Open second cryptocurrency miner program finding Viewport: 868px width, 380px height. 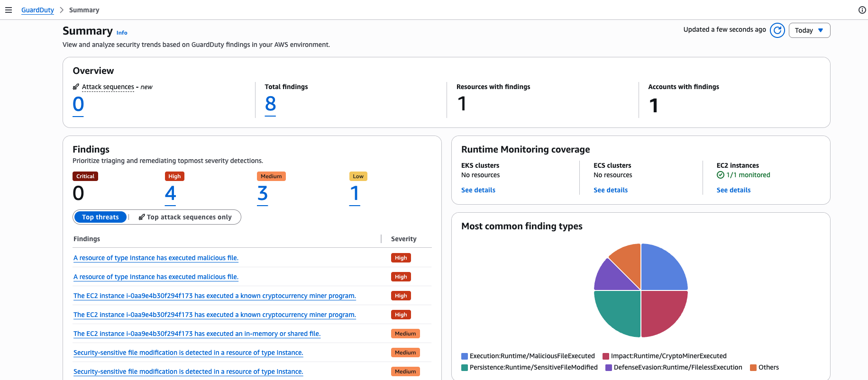(214, 315)
